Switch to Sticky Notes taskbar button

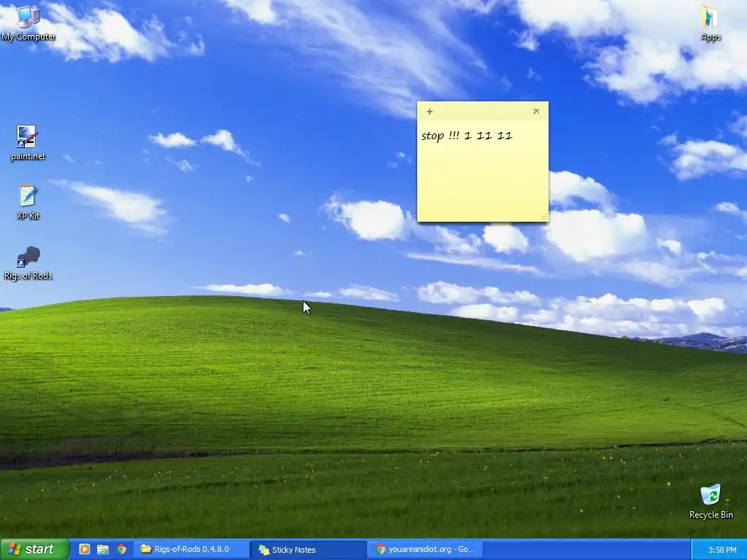coord(309,550)
